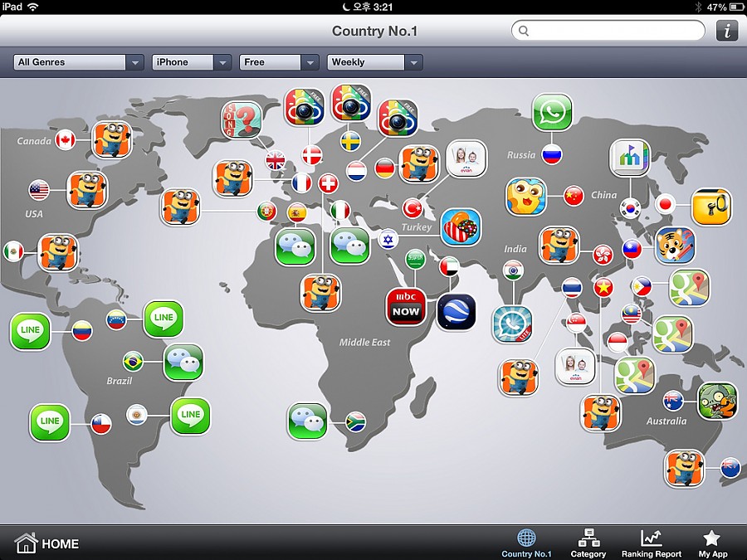Tap the WeChat icon beside South Africa's flag
The height and width of the screenshot is (560, 747).
(308, 421)
